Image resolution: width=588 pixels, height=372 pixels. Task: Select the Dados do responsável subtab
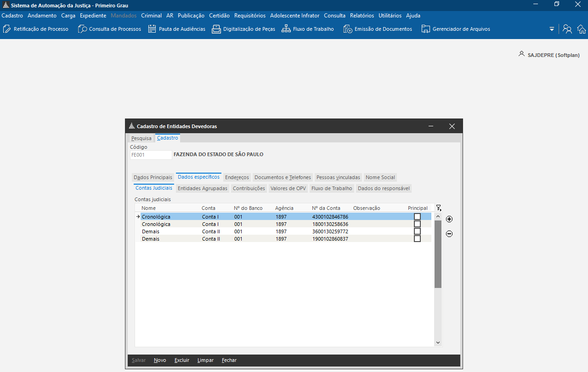384,188
